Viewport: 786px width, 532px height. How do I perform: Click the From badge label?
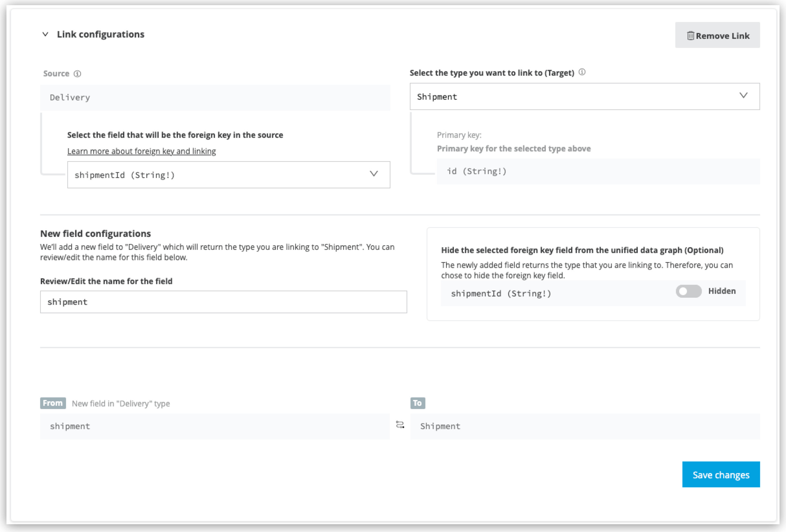(x=53, y=403)
